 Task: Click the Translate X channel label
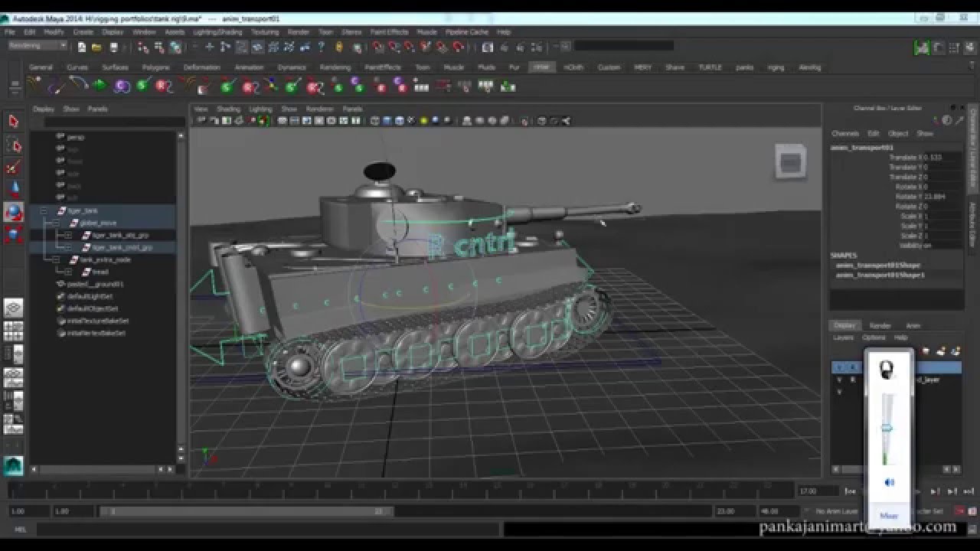pyautogui.click(x=906, y=157)
